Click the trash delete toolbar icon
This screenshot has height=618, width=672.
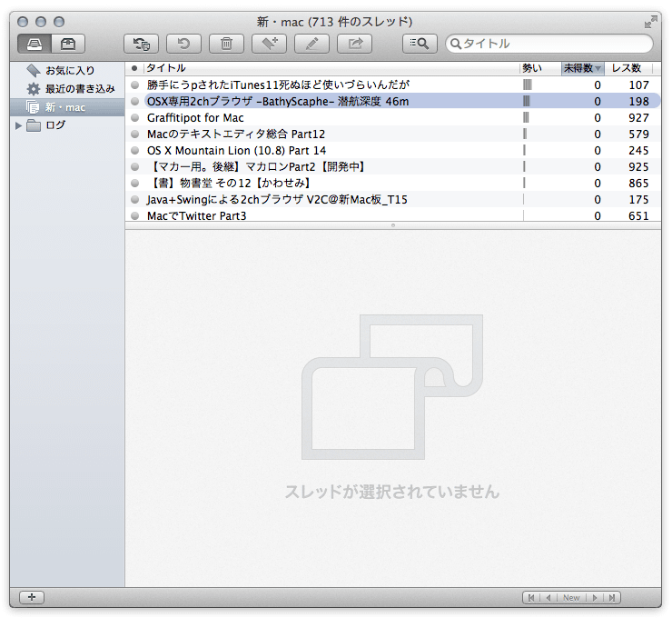[x=226, y=43]
